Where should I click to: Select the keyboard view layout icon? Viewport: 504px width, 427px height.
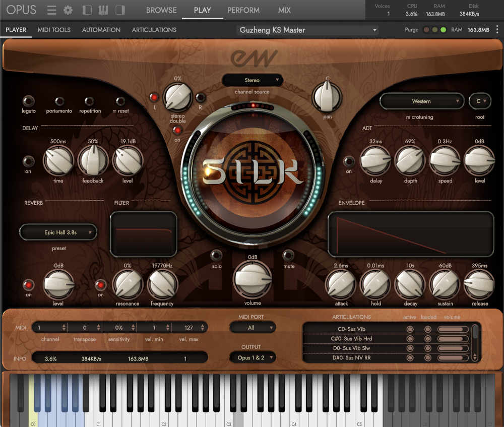[103, 10]
